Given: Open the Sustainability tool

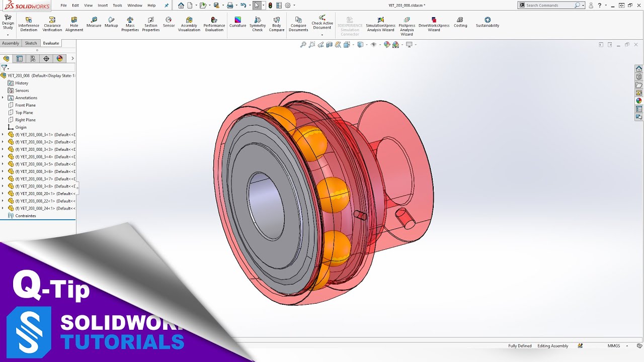Looking at the screenshot, I should 488,22.
